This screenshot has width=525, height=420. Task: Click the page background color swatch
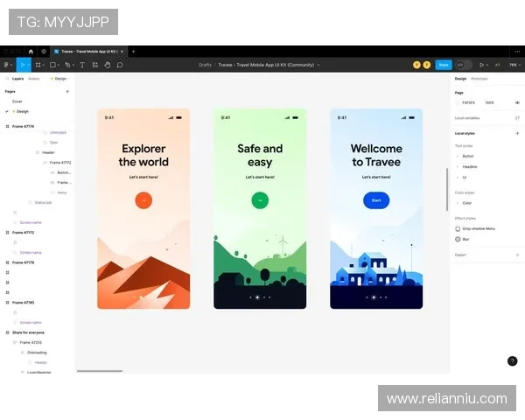click(458, 102)
